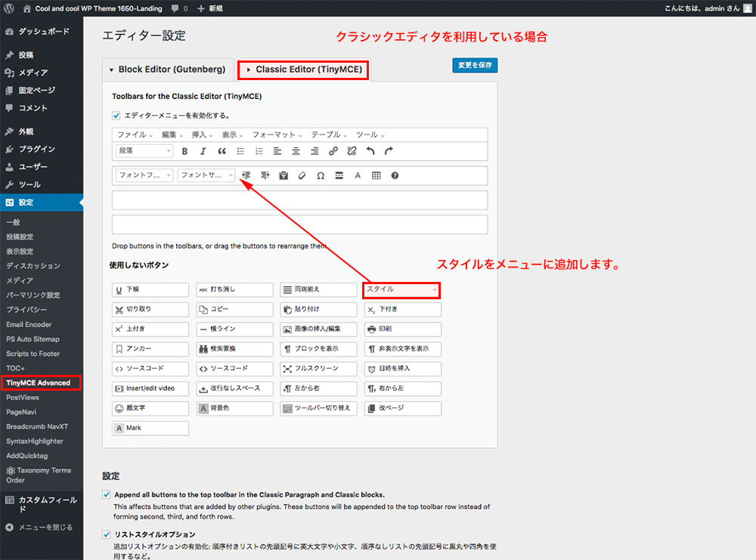The image size is (756, 560).
Task: Click the 日時を挿入 button
Action: (403, 369)
